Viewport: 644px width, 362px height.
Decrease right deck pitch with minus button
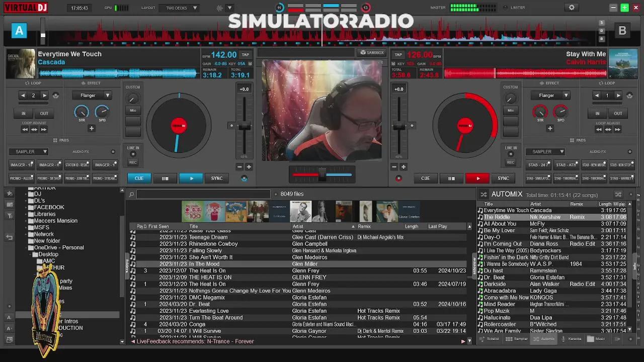click(x=394, y=166)
